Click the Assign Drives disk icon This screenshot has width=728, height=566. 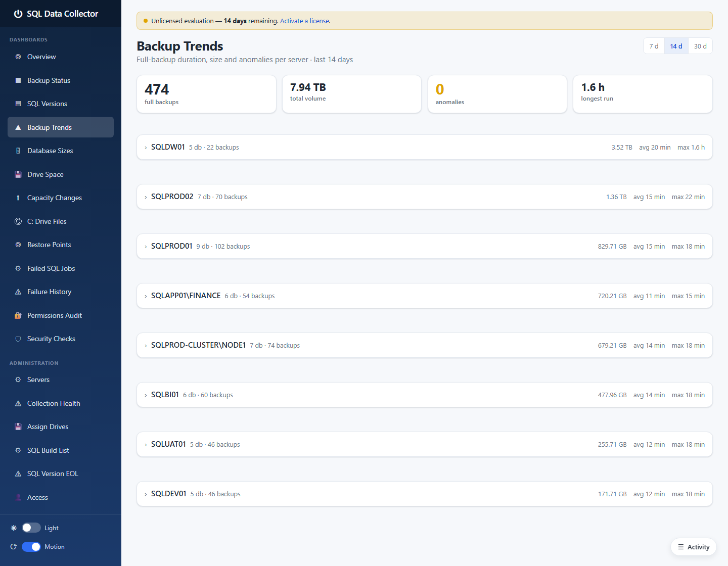pos(18,427)
